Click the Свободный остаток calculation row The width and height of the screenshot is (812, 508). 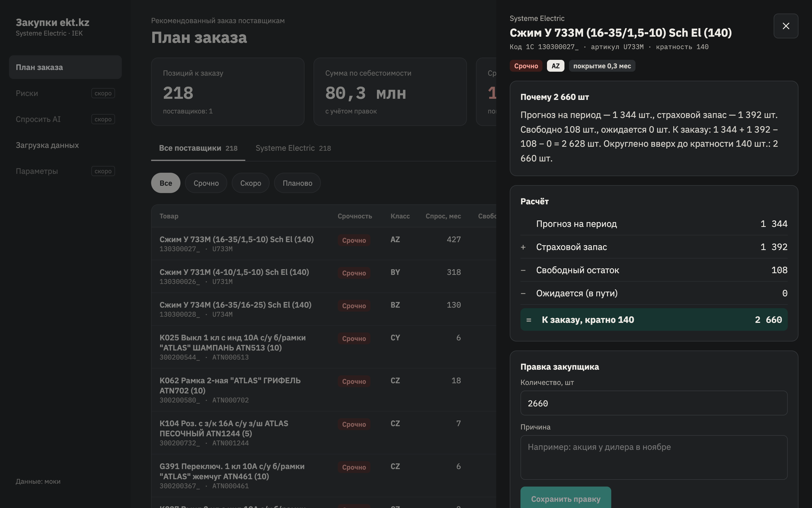pos(654,270)
